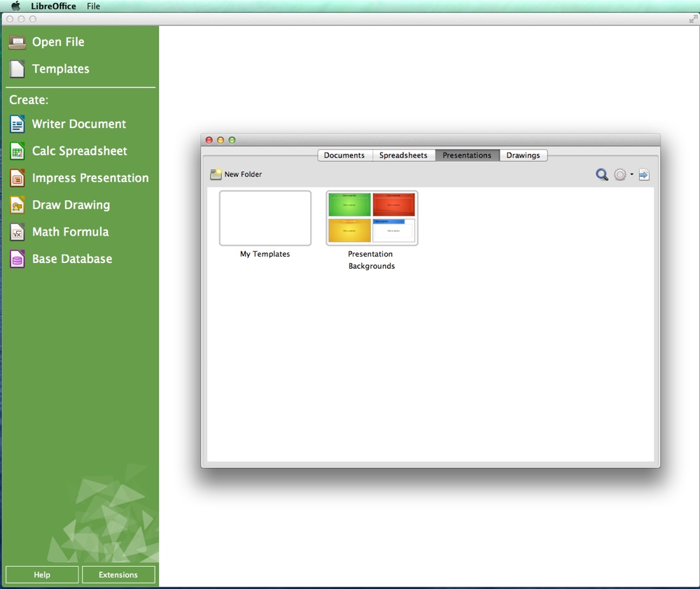
Task: Click the Draw Drawing icon
Action: [x=17, y=205]
